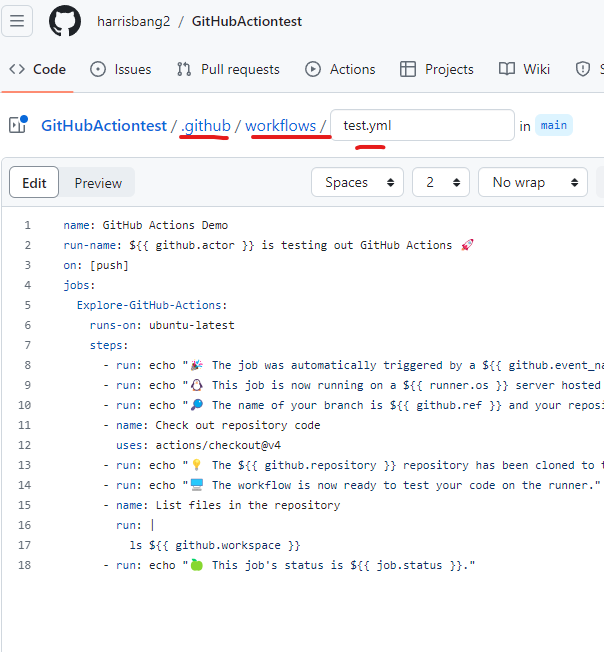Image resolution: width=604 pixels, height=652 pixels.
Task: Open the Pull requests tab
Action: click(x=228, y=69)
